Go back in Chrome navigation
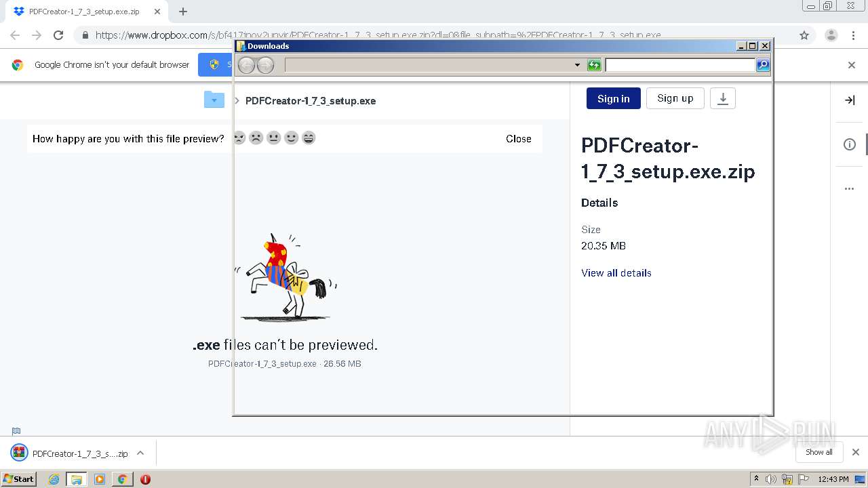 (x=15, y=35)
